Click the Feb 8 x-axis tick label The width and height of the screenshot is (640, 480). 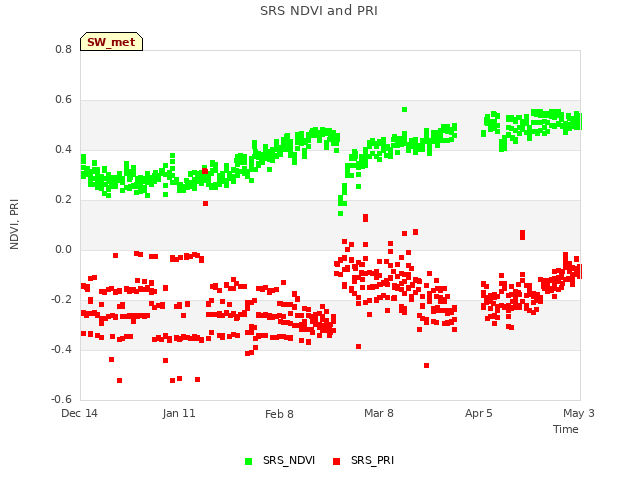tap(279, 414)
